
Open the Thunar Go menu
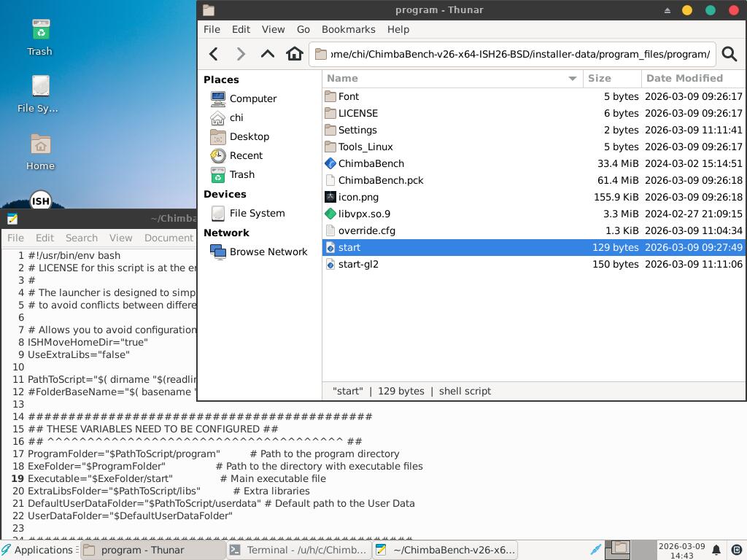pyautogui.click(x=303, y=29)
